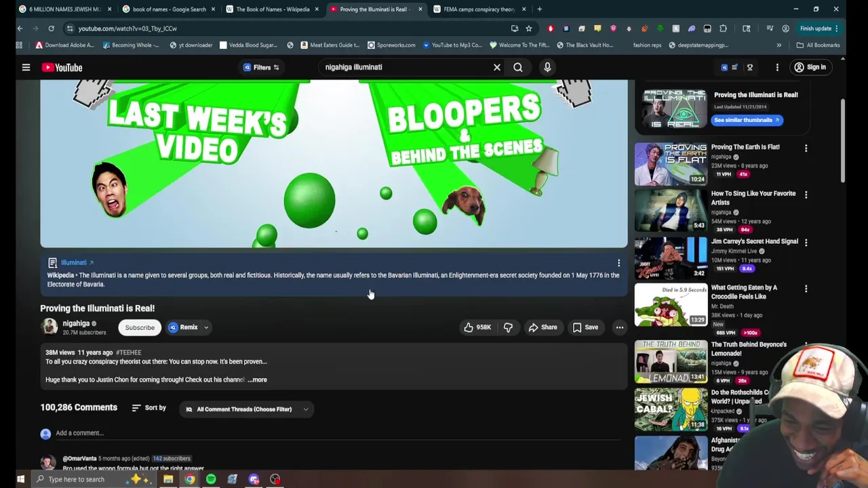The image size is (868, 488).
Task: Open the YouTube hamburger guide menu
Action: pos(26,67)
